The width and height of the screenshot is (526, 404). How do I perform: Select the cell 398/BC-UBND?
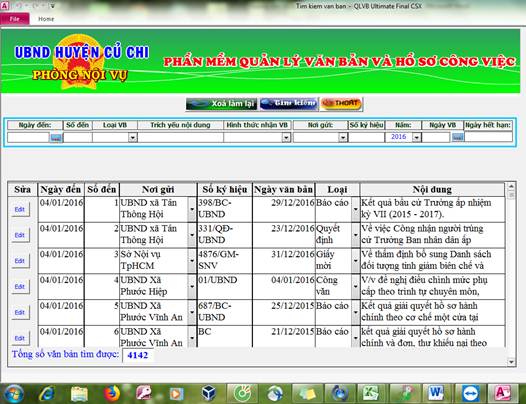[x=225, y=209]
